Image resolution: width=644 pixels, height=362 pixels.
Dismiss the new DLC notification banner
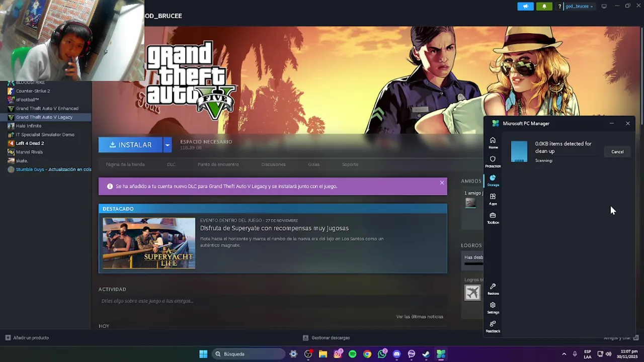coord(442,183)
